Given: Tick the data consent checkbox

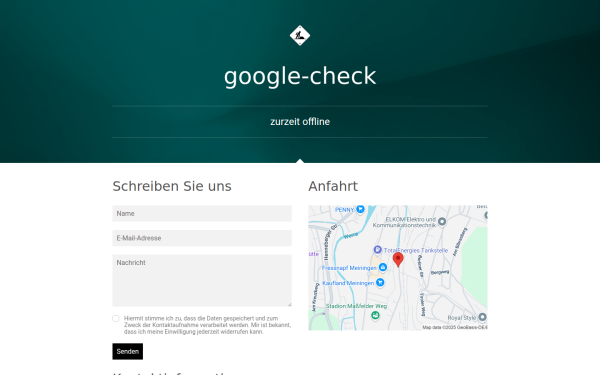Looking at the screenshot, I should point(116,318).
